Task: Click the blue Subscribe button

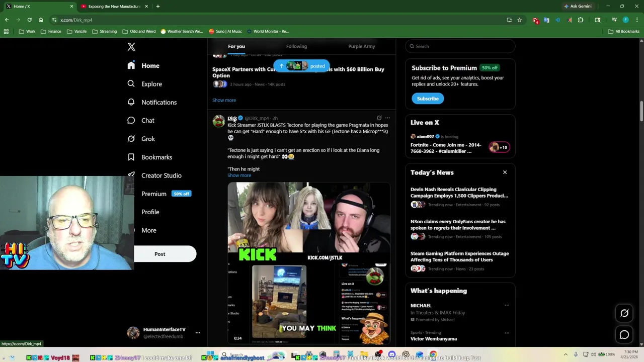Action: [428, 99]
